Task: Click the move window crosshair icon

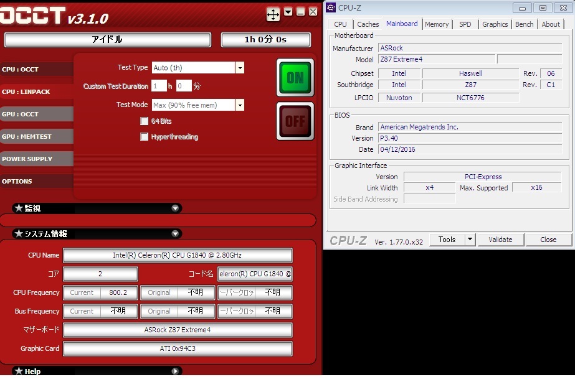Action: click(273, 14)
